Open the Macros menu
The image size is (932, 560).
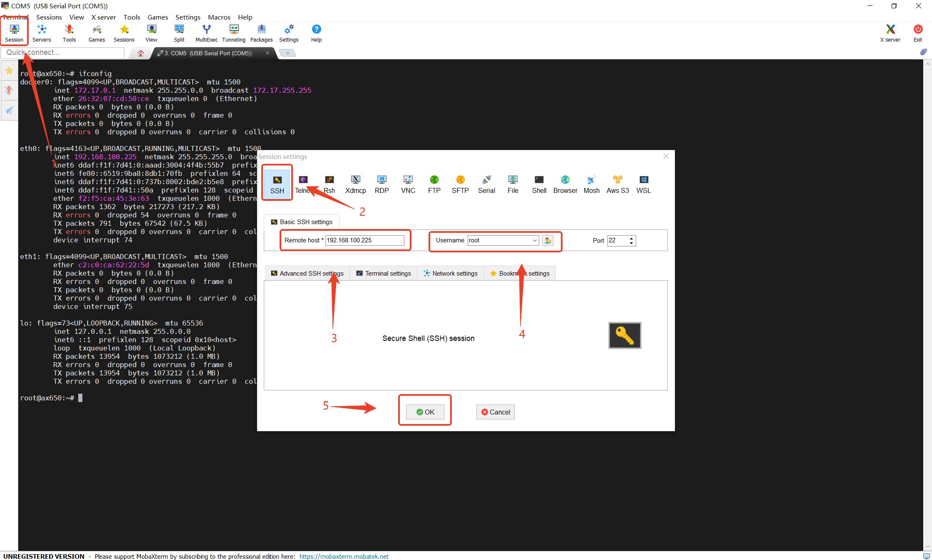pos(219,17)
